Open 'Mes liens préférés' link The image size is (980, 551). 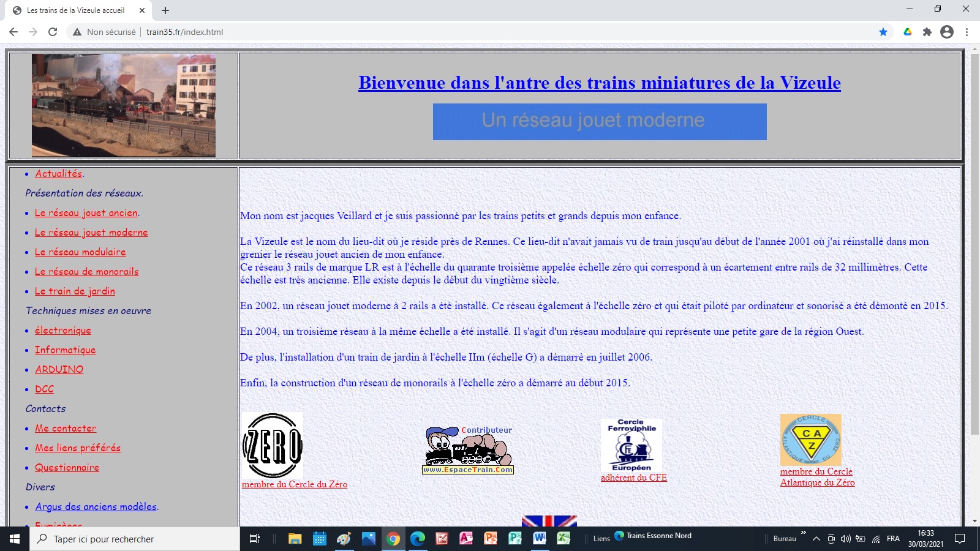coord(78,448)
